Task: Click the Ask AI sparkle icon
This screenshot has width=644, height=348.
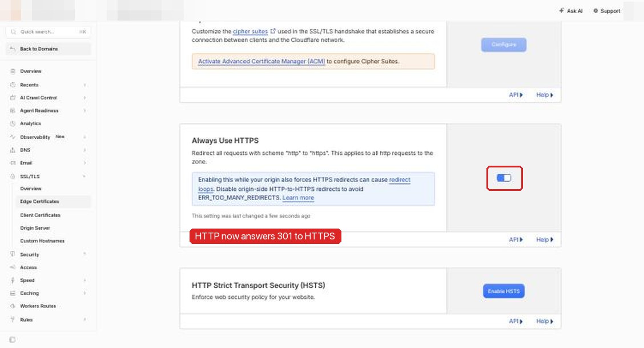Action: click(561, 11)
